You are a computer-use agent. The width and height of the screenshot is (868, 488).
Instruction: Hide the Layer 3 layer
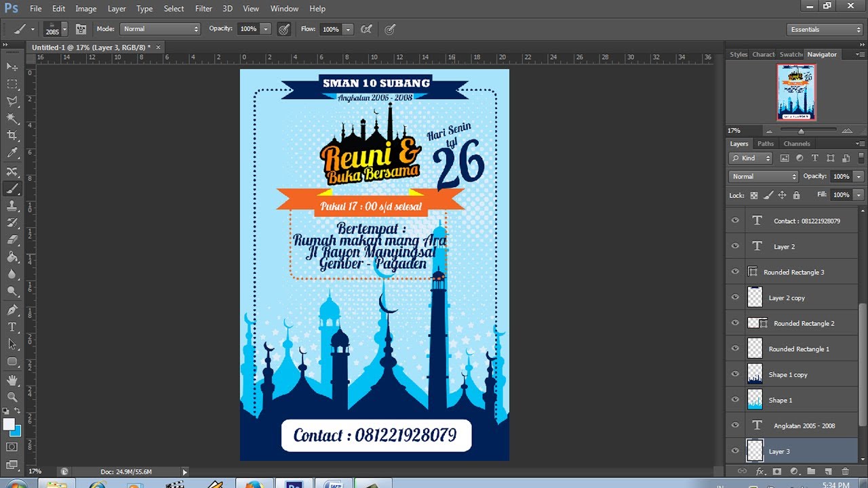click(735, 451)
